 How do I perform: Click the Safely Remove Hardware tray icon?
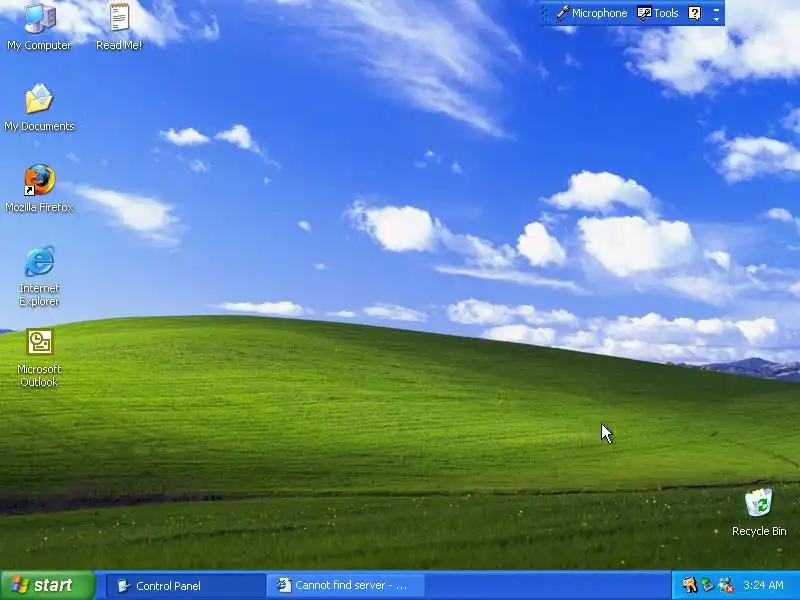point(707,585)
